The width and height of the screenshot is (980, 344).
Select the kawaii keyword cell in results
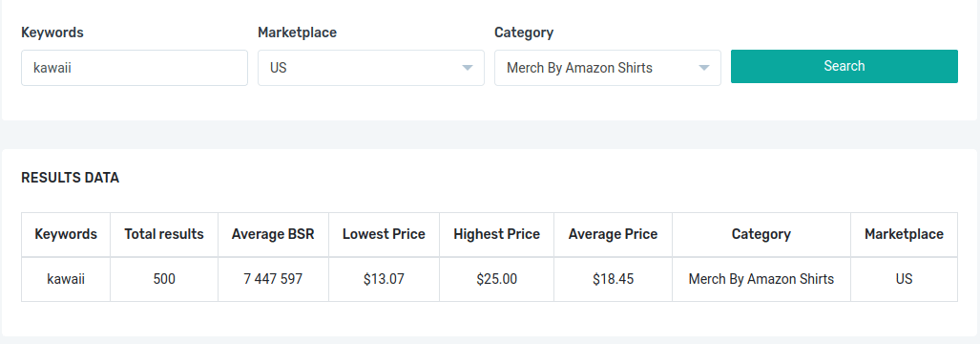pyautogui.click(x=66, y=279)
